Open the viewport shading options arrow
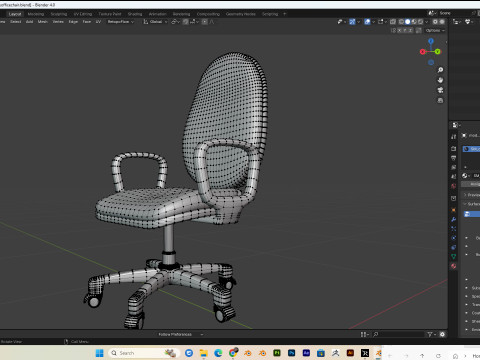Image resolution: width=480 pixels, height=360 pixels. pos(426,22)
